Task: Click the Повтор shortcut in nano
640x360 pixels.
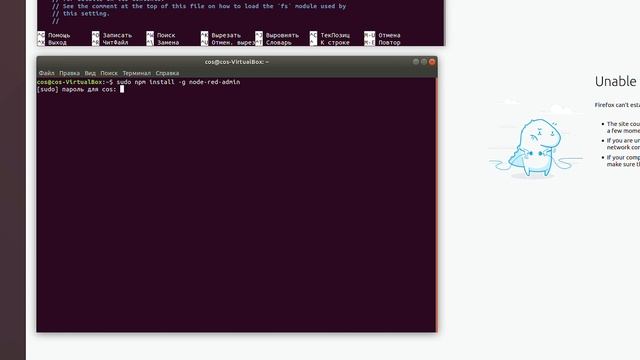Action: [382, 42]
